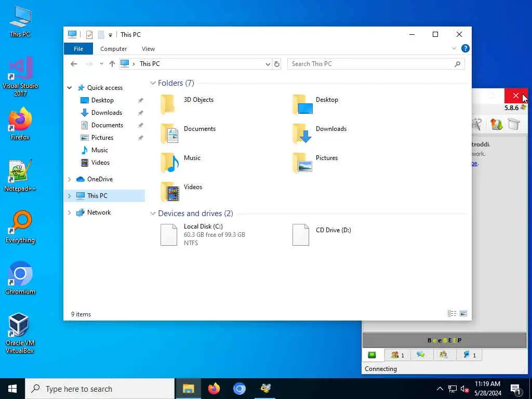Expand the This PC tree node

[x=70, y=196]
